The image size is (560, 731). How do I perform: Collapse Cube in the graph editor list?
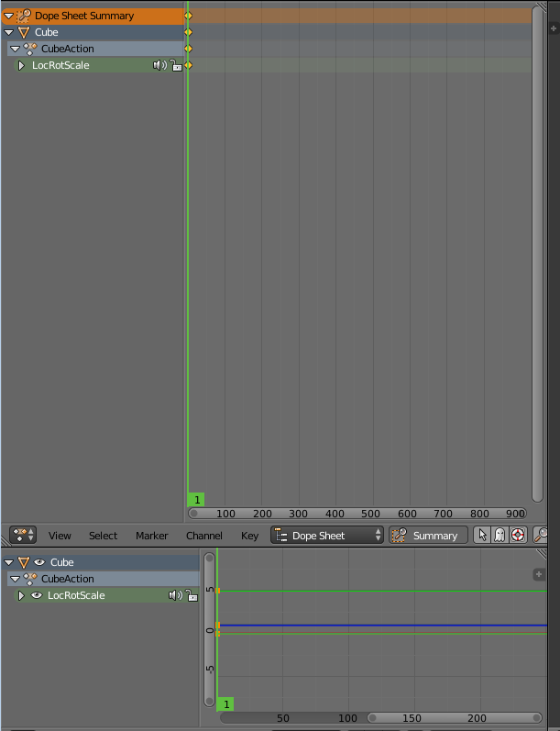click(x=8, y=563)
